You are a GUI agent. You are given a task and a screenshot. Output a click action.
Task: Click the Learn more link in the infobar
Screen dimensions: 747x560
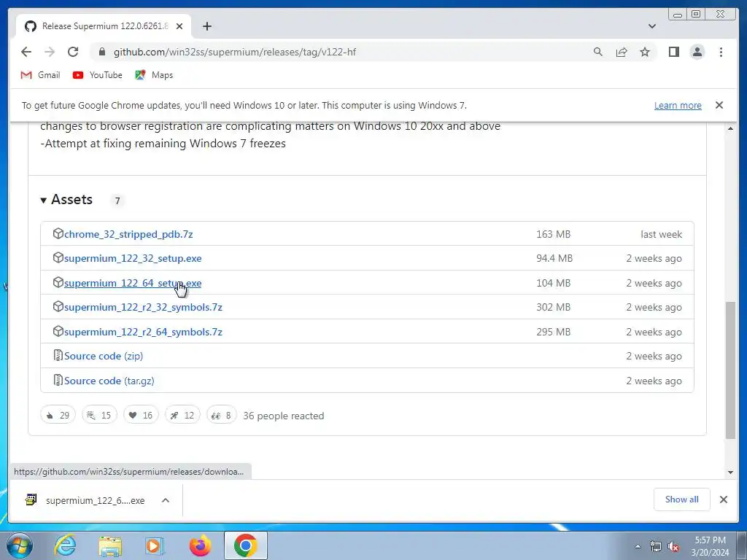point(678,105)
